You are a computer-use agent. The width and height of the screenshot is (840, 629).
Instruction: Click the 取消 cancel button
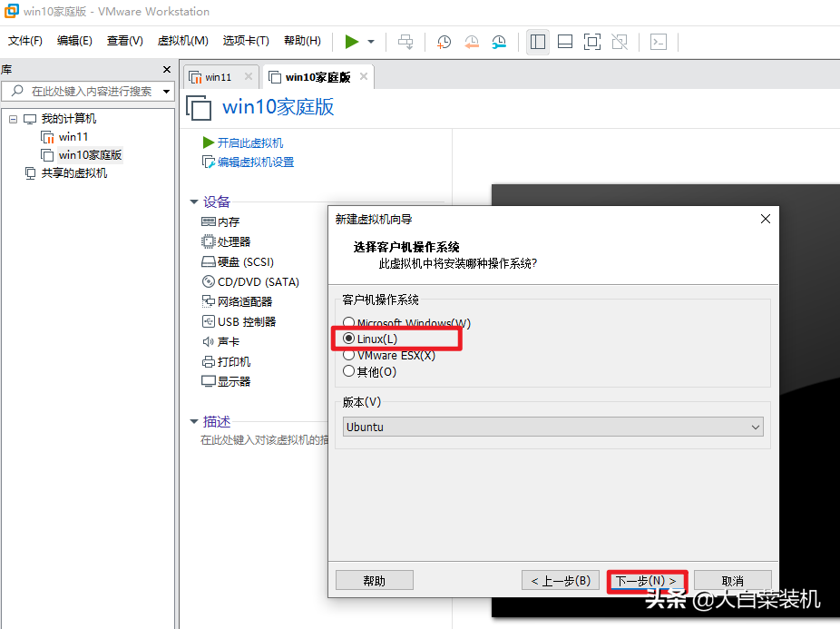pyautogui.click(x=733, y=581)
